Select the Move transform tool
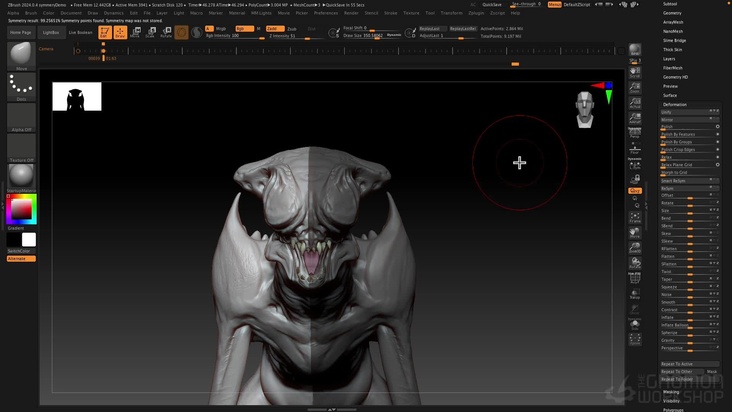The width and height of the screenshot is (732, 412). [x=135, y=32]
